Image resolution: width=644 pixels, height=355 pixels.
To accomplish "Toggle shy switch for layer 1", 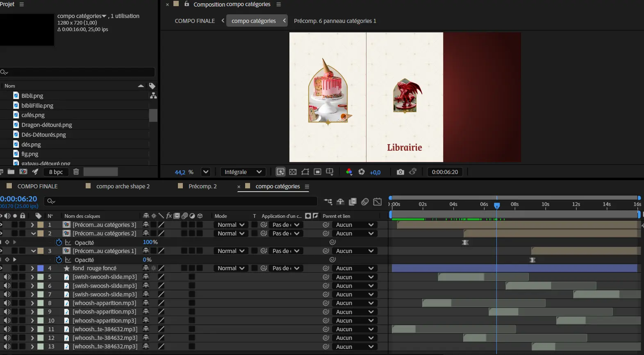I will tap(146, 225).
